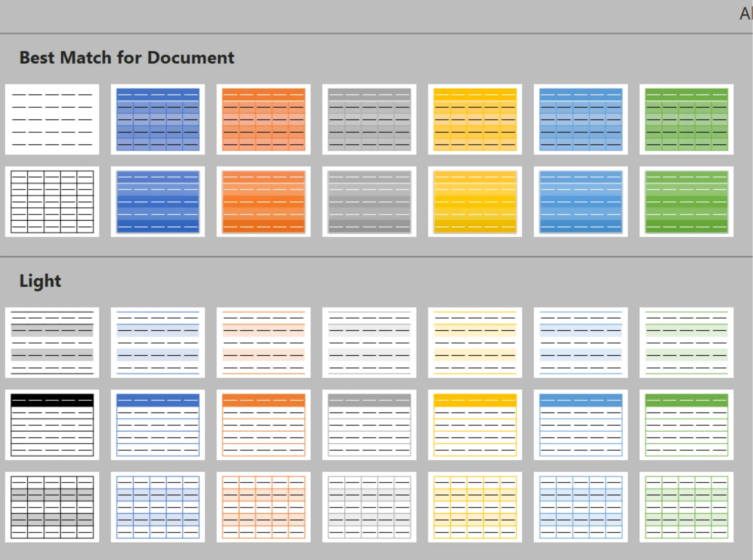Screen dimensions: 753x560
Task: Choose Light grid style with orange borders
Action: (x=264, y=507)
